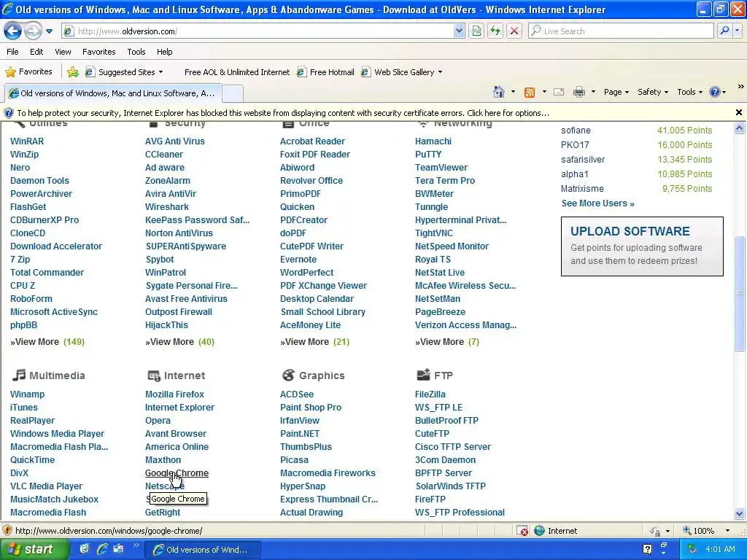This screenshot has width=747, height=560.
Task: Open the File menu
Action: [13, 52]
